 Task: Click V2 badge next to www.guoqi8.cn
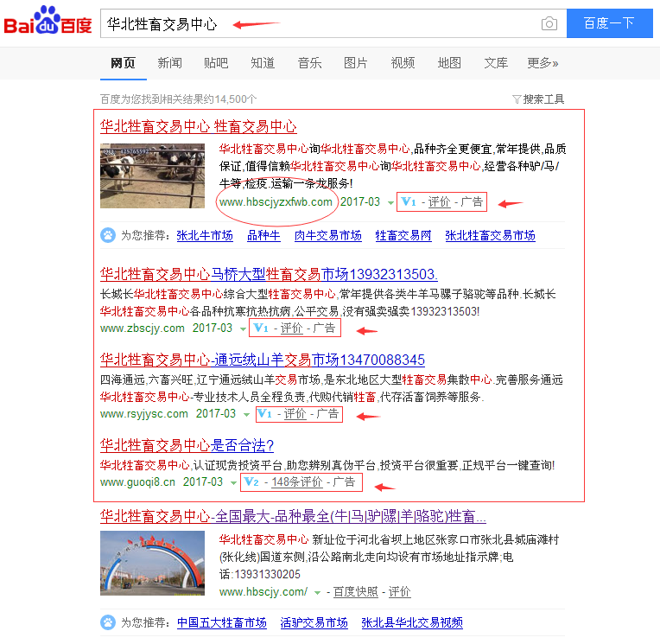pyautogui.click(x=251, y=481)
